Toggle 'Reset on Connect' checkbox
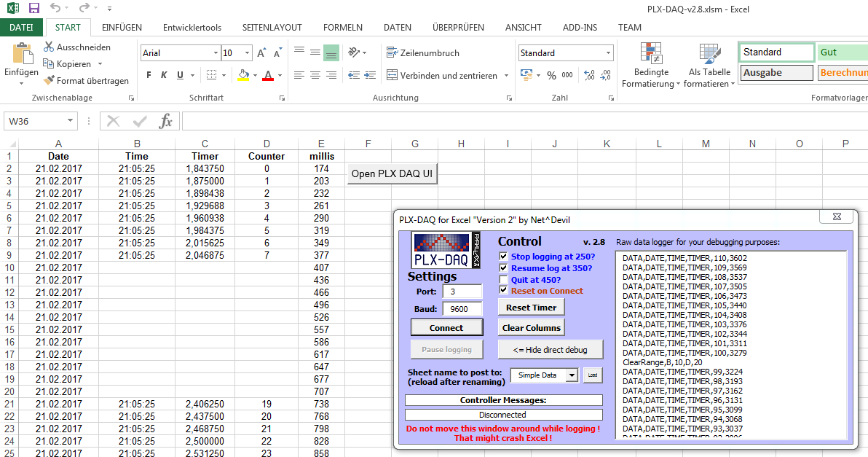 tap(503, 289)
